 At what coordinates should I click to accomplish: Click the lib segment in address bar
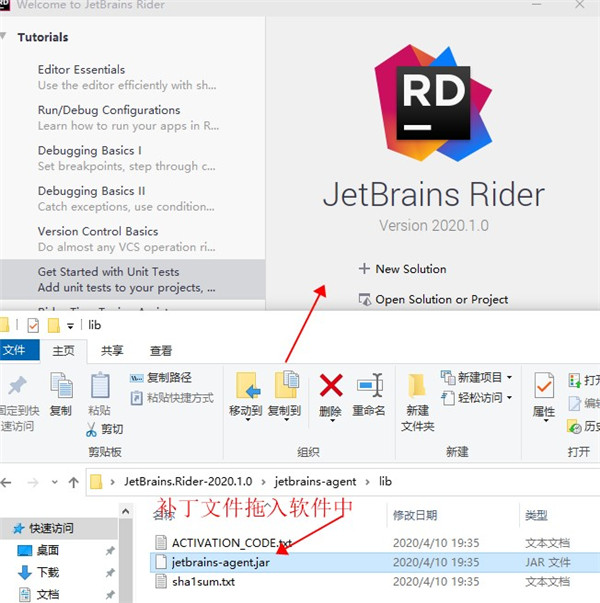tap(385, 481)
